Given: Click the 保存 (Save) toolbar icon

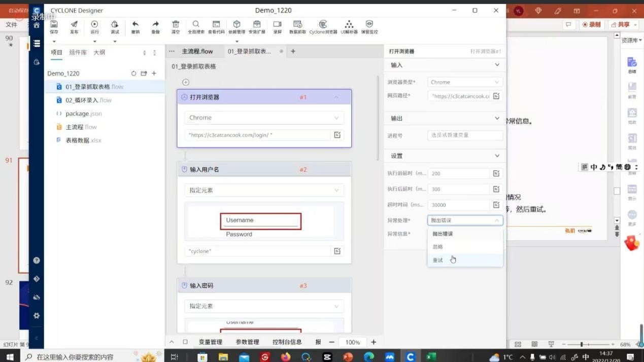Looking at the screenshot, I should (x=54, y=26).
